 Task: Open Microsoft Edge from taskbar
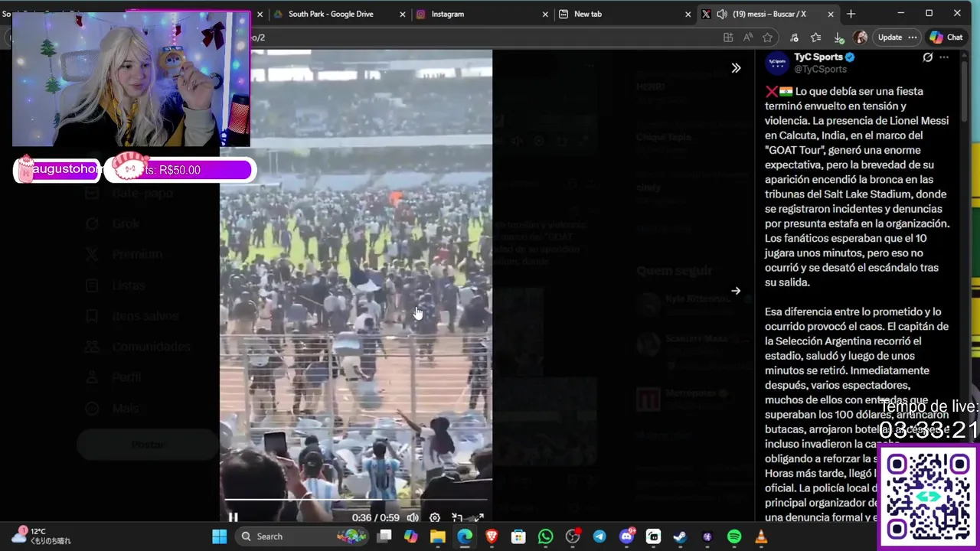pos(465,536)
